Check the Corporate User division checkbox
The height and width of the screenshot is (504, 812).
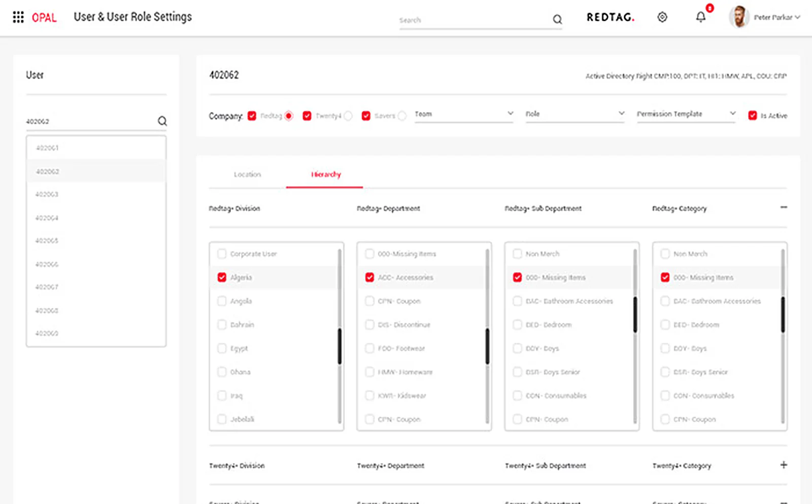pyautogui.click(x=222, y=254)
